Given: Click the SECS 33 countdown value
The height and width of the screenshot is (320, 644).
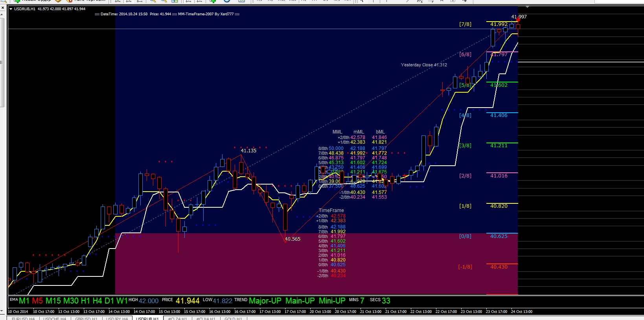Looking at the screenshot, I should (x=386, y=301).
